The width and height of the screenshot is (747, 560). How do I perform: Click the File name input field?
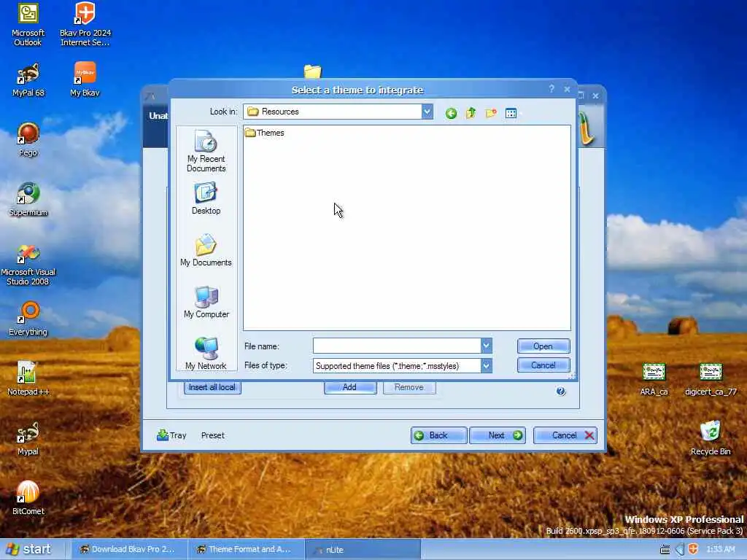click(397, 346)
